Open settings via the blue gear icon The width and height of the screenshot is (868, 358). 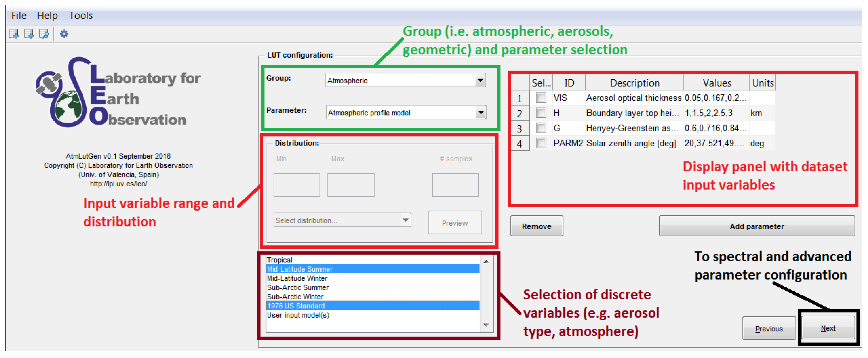[64, 34]
